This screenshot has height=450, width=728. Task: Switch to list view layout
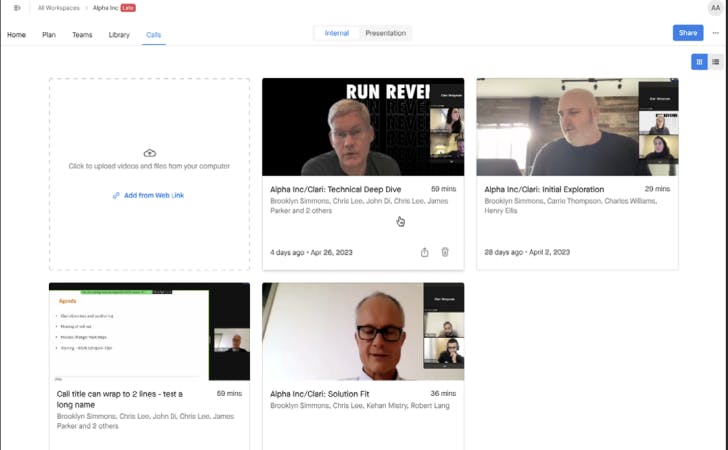click(715, 62)
